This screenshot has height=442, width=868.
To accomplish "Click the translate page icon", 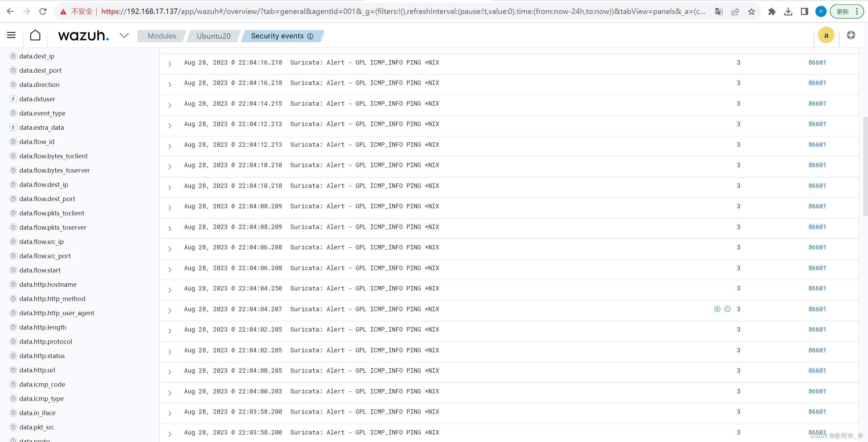I will click(x=719, y=12).
